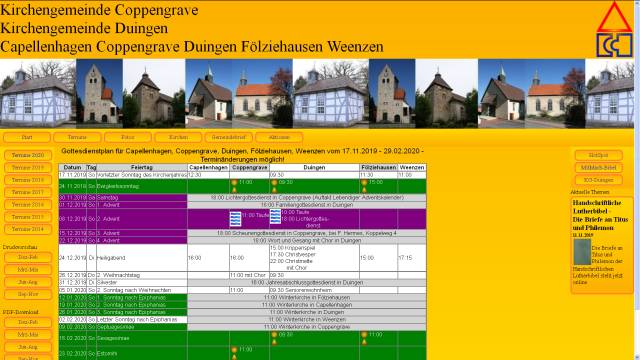Click the page's vertical scrollbar
This screenshot has width=640, height=360.
637,180
